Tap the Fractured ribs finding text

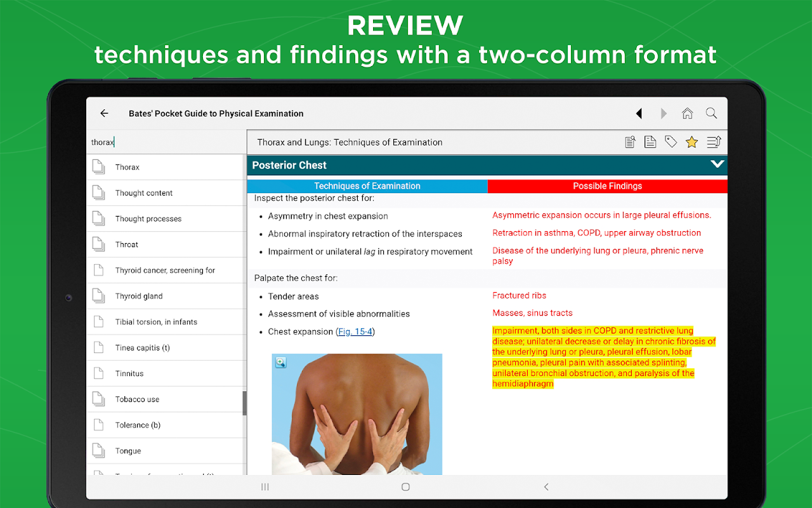(x=520, y=295)
